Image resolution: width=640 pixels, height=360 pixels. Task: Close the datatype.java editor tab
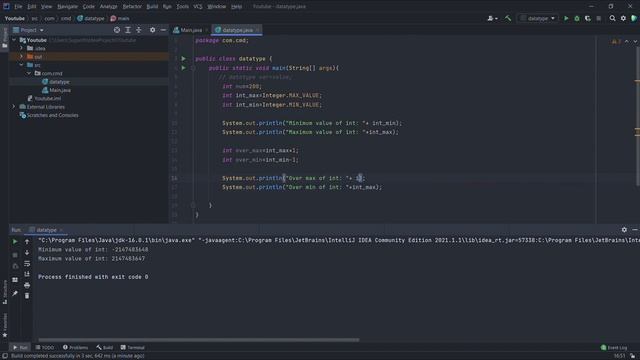pos(257,30)
